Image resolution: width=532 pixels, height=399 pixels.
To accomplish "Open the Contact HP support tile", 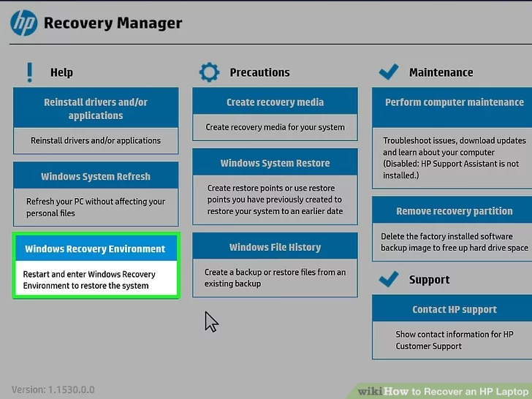I will [452, 327].
